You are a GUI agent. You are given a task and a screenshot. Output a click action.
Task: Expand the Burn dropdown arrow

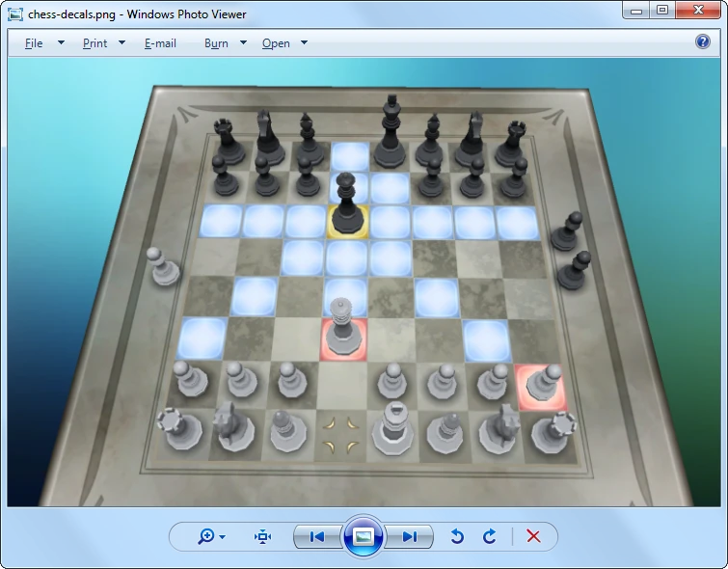(x=243, y=43)
